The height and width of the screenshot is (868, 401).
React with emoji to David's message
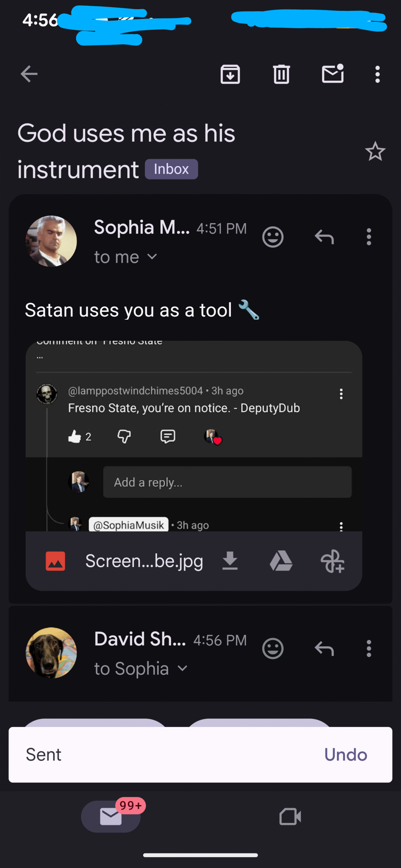273,649
